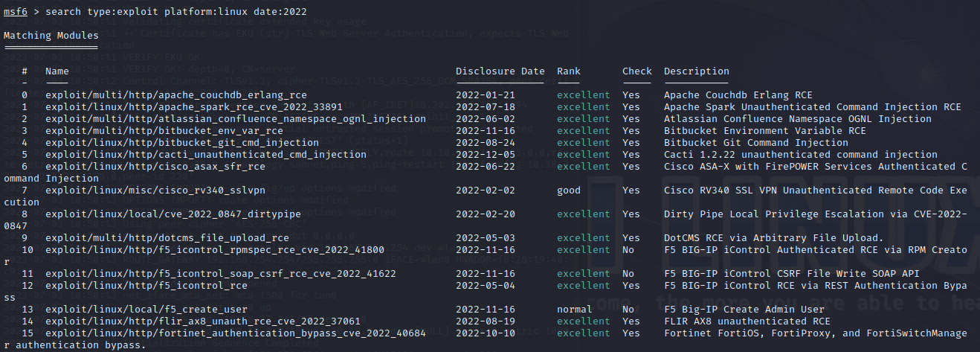
Task: Click the 'good' rank of cisco_rv340_sslvpn
Action: [x=569, y=191]
